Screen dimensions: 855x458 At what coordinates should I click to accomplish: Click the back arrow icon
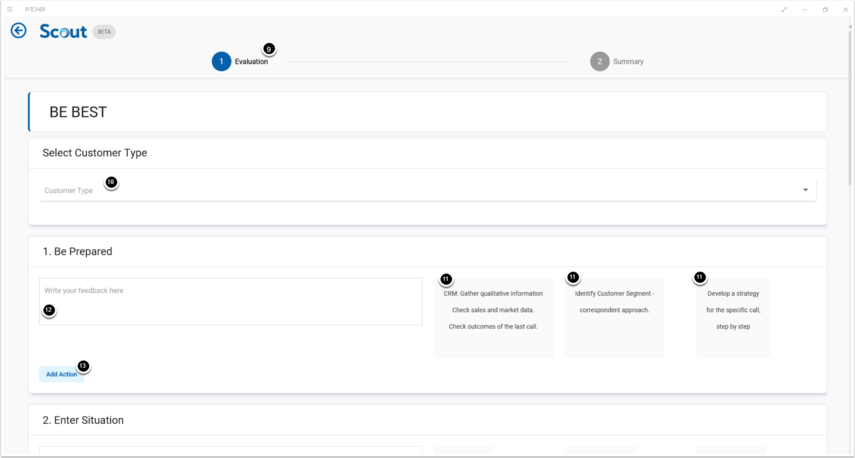(18, 31)
